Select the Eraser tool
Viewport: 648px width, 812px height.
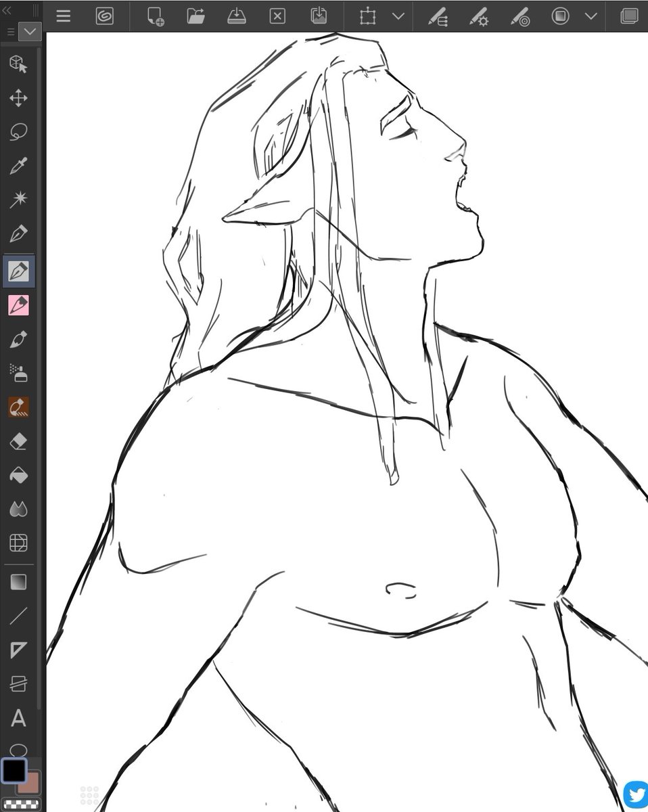pyautogui.click(x=18, y=441)
